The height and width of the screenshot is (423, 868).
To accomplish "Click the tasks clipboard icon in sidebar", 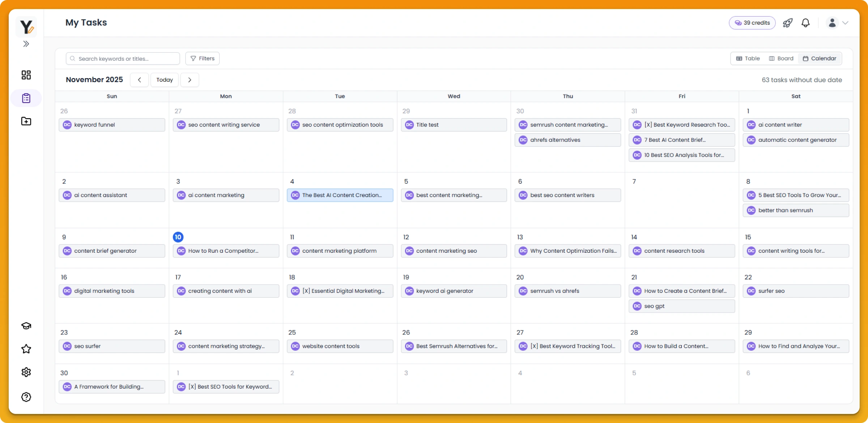I will coord(26,98).
